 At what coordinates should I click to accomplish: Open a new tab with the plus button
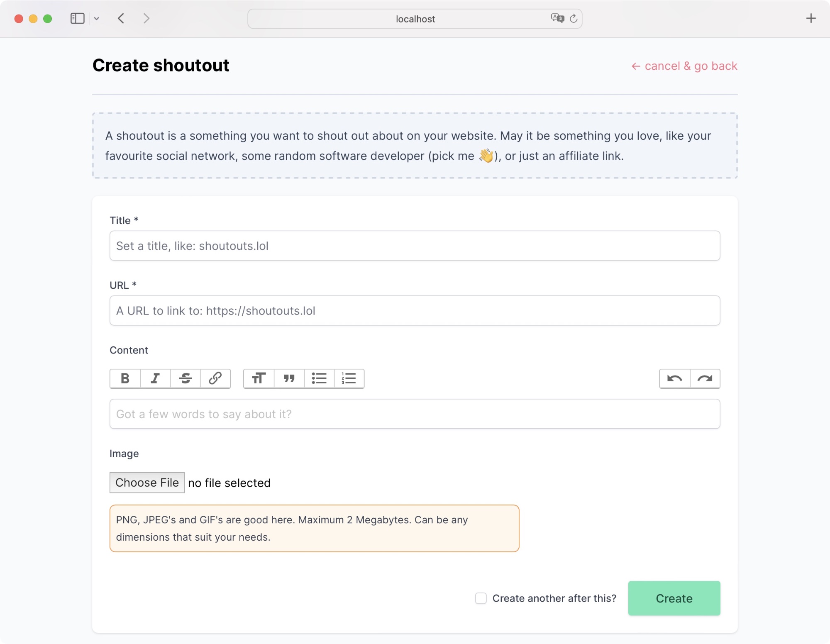pos(811,18)
